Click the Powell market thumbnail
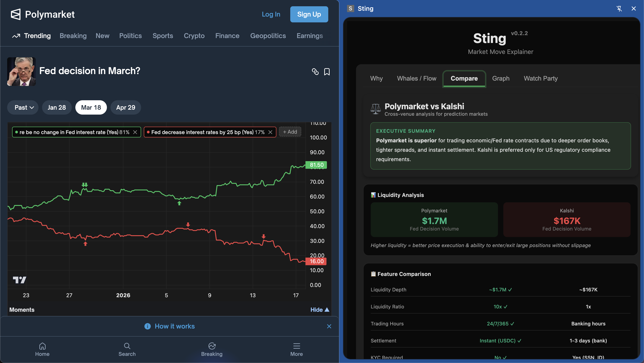Screen dimensions: 644x363 [21, 72]
